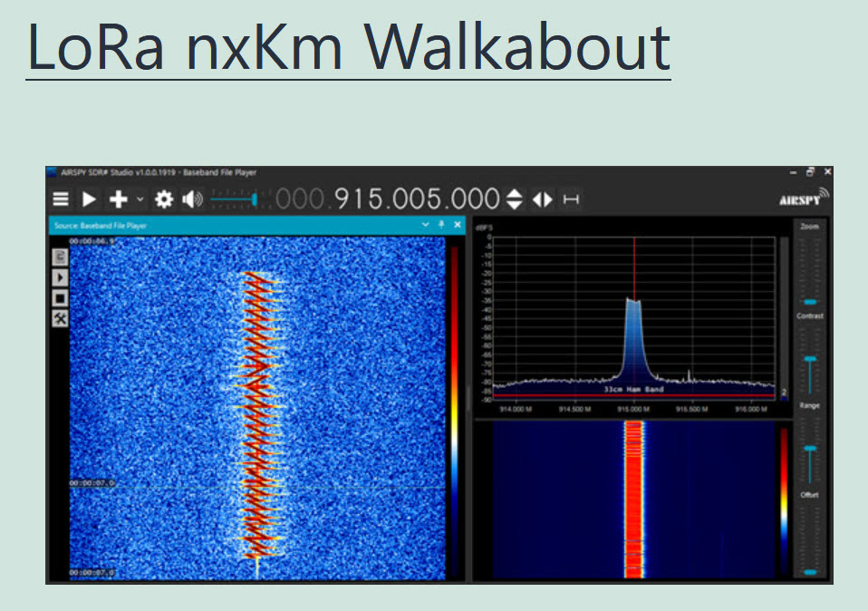Click the plus icon to add a panel
Image resolution: width=868 pixels, height=611 pixels.
coord(118,199)
